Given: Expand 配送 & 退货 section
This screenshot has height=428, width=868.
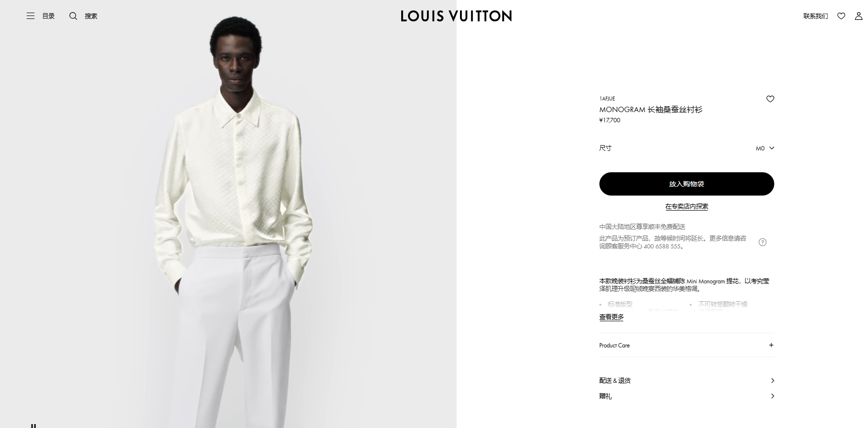Looking at the screenshot, I should 686,380.
